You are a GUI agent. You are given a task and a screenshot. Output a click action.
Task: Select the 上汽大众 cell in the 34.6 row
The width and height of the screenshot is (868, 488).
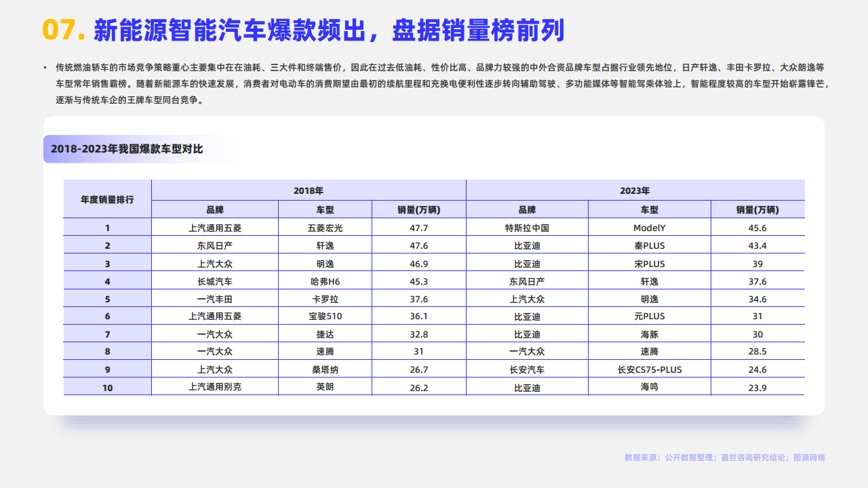point(527,299)
